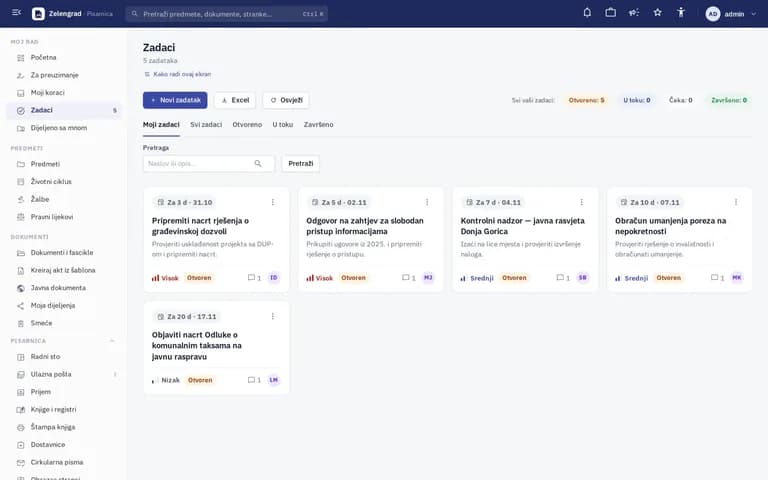Open Moji koraci in sidebar
This screenshot has height=480, width=768.
(64, 93)
